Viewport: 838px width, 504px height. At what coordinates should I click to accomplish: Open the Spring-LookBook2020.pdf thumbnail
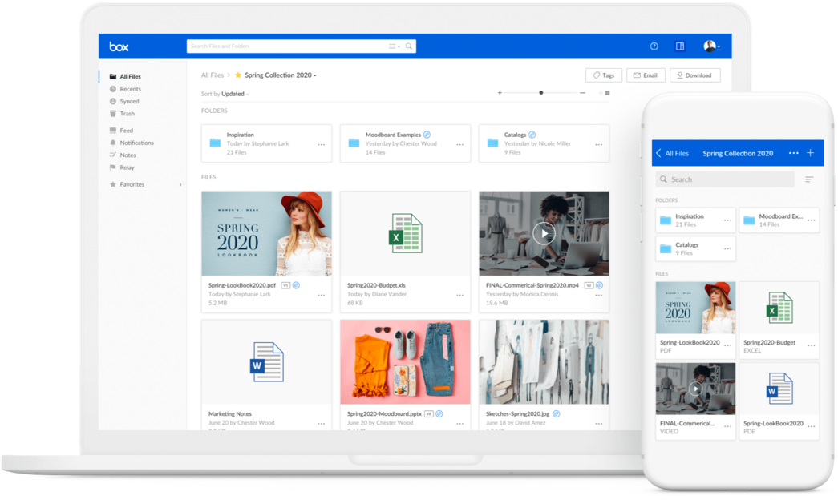[x=266, y=234]
